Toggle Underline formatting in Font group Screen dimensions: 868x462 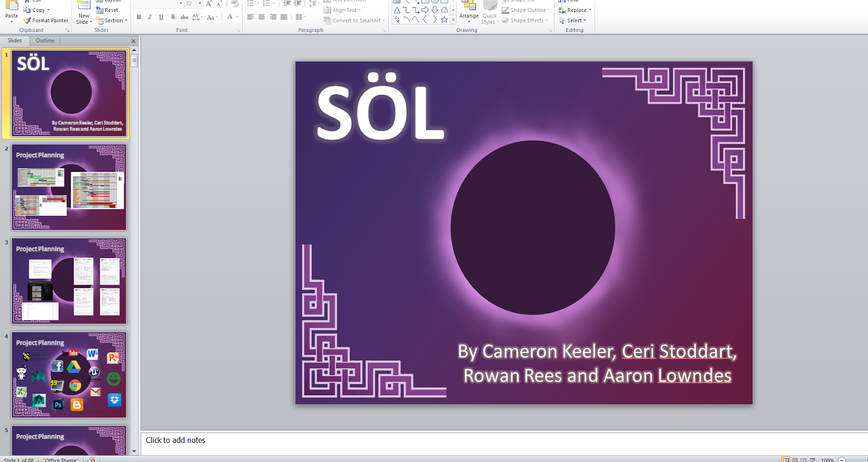pos(161,17)
